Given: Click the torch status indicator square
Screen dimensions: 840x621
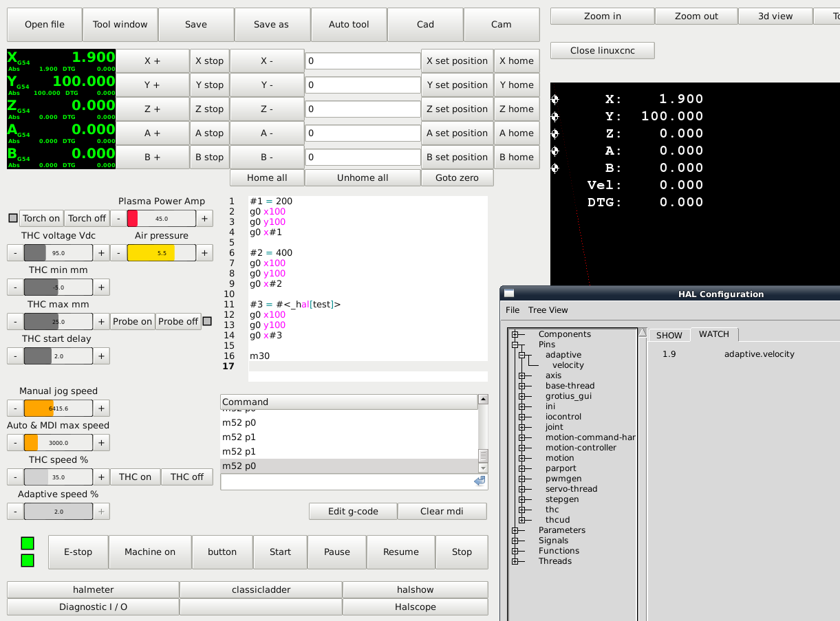Looking at the screenshot, I should [12, 219].
